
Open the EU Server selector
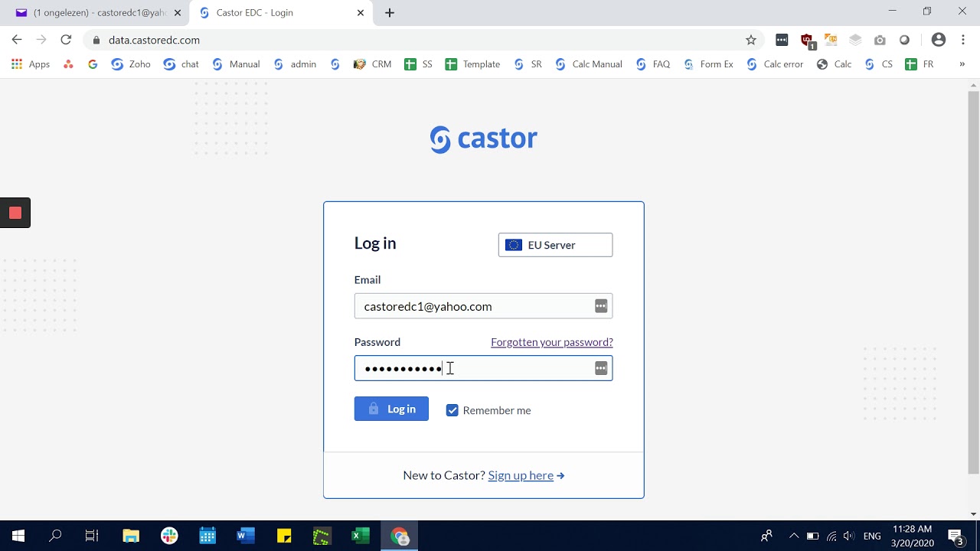point(555,245)
